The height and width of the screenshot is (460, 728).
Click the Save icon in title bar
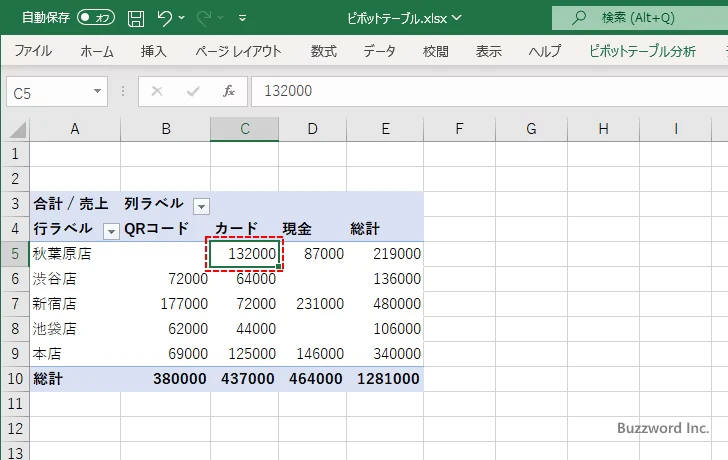click(136, 19)
